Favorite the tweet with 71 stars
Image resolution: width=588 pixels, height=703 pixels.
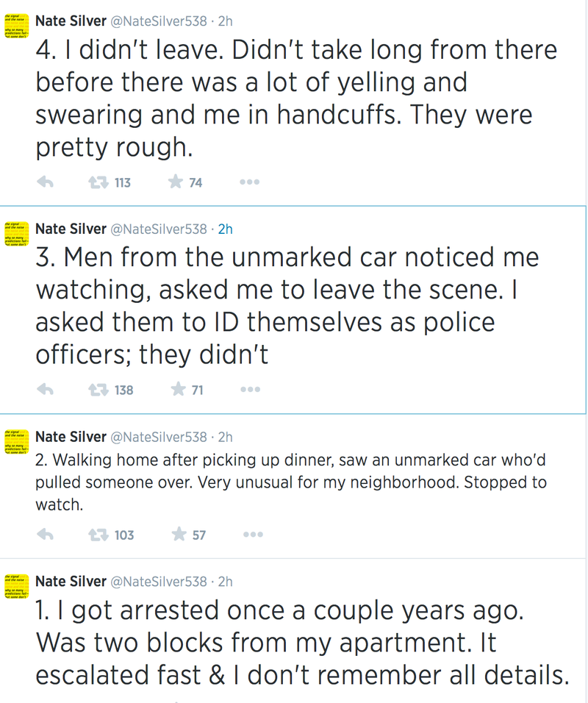point(179,389)
